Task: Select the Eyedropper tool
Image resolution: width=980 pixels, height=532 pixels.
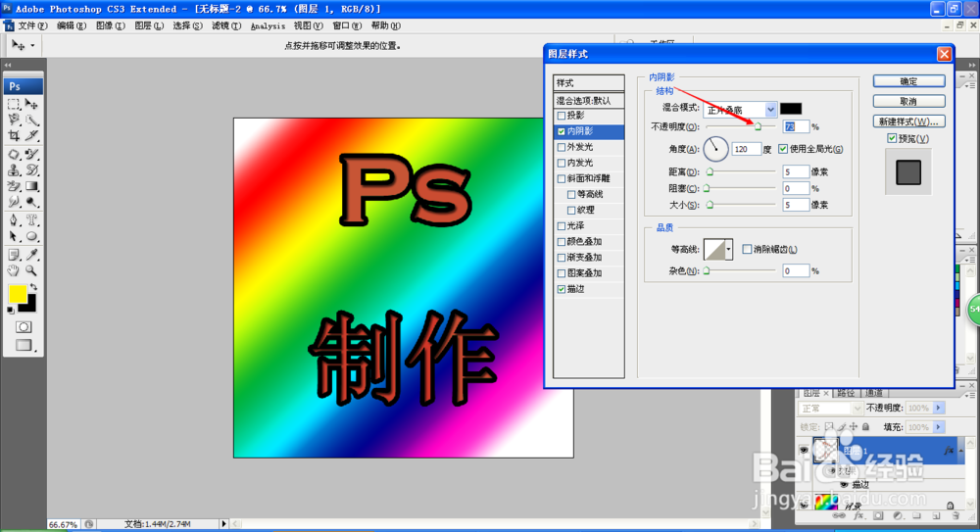Action: 31,255
